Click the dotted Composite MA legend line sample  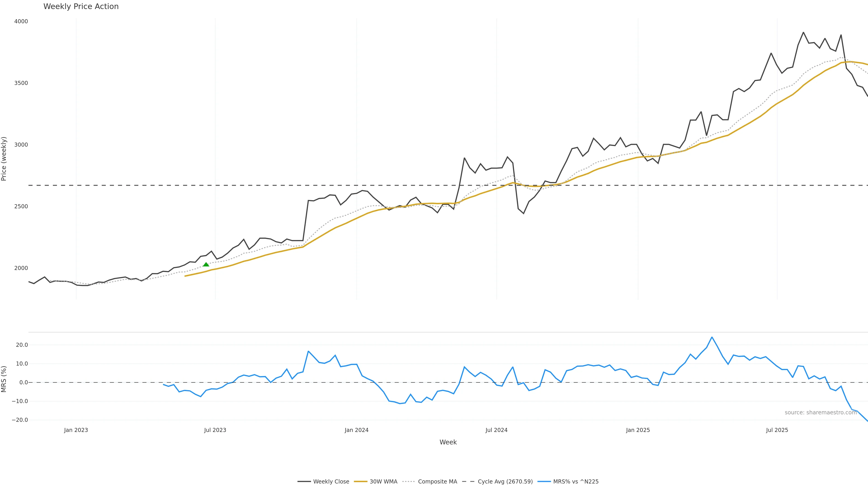pos(408,482)
